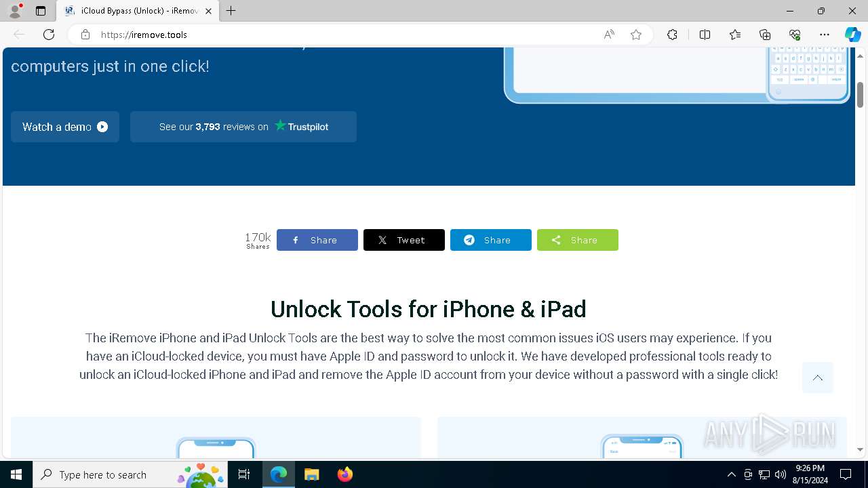Open the green ShareThis Share button
868x488 pixels.
coord(578,240)
